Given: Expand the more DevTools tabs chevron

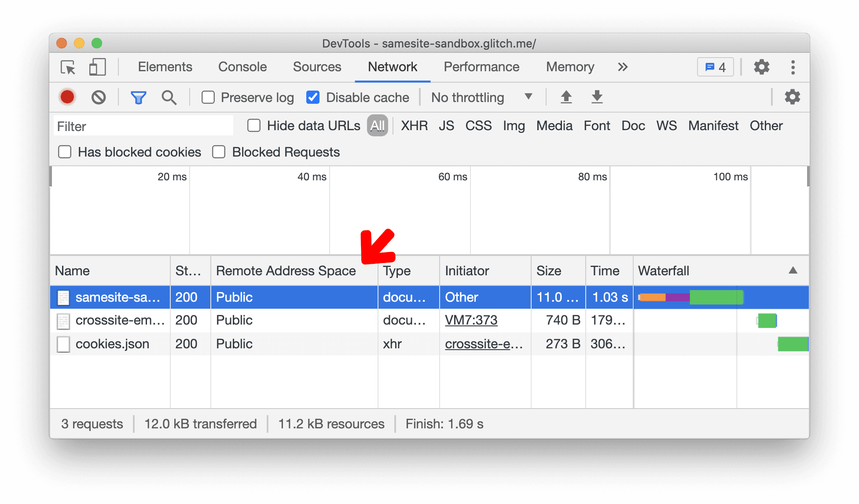Looking at the screenshot, I should pos(623,66).
